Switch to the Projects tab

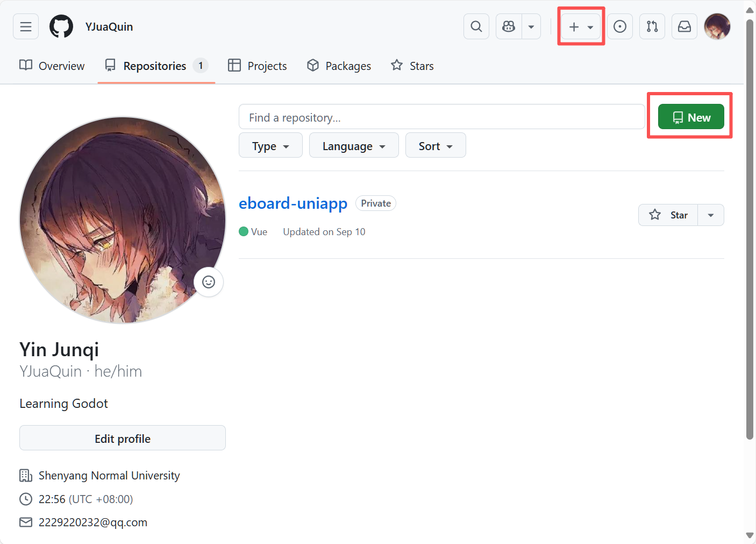[x=258, y=66]
